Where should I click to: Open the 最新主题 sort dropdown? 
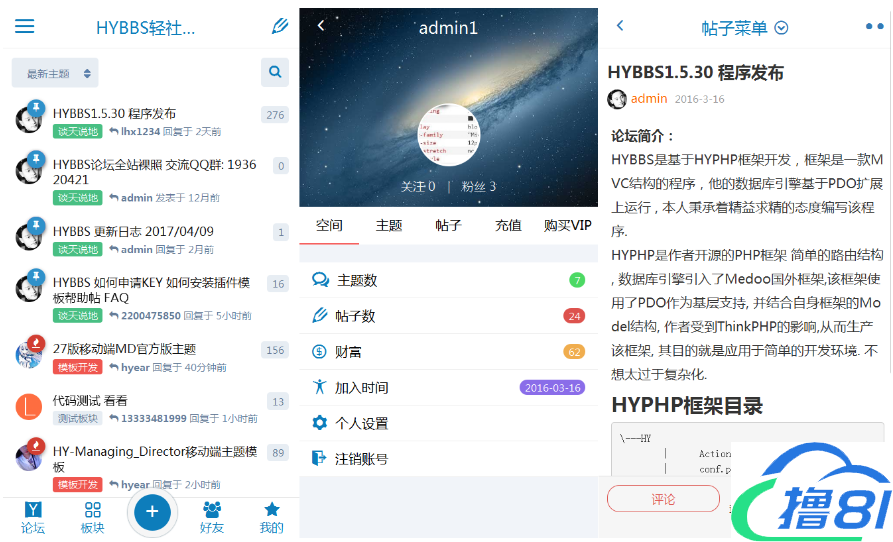pos(55,73)
